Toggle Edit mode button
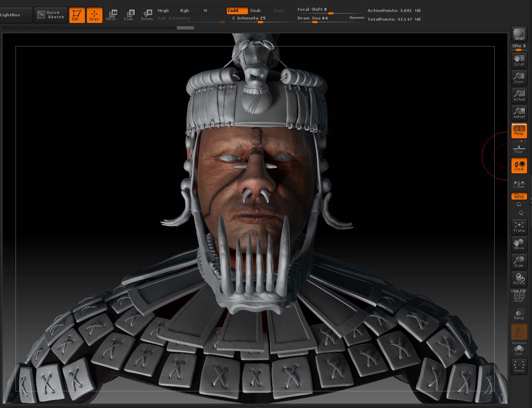 77,15
